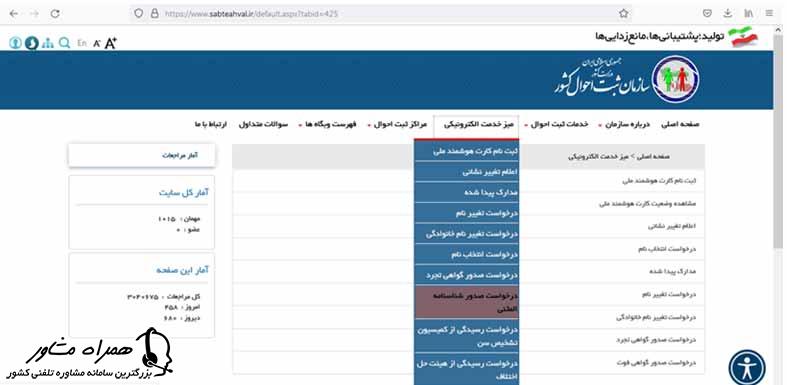Select درخواست تغییر نام خانوادگی in blue dropdown
This screenshot has width=787, height=385.
467,233
